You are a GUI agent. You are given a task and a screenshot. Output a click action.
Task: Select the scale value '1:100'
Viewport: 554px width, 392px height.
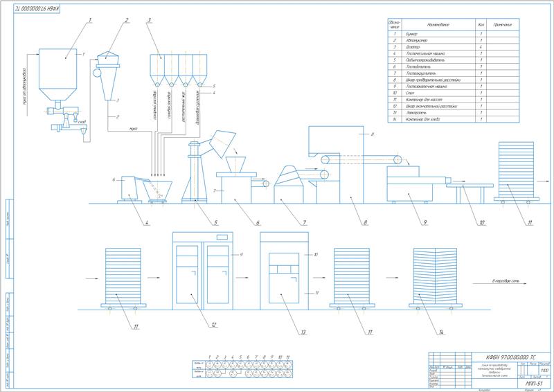pyautogui.click(x=544, y=371)
